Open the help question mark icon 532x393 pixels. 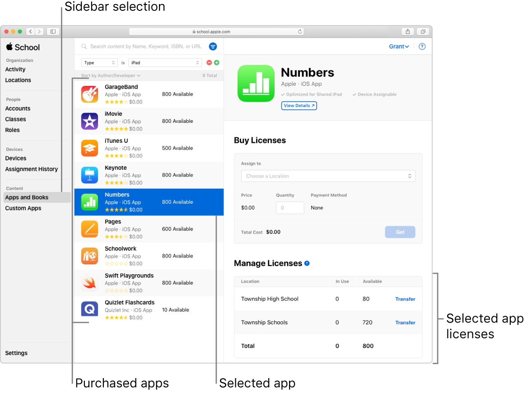pos(422,47)
